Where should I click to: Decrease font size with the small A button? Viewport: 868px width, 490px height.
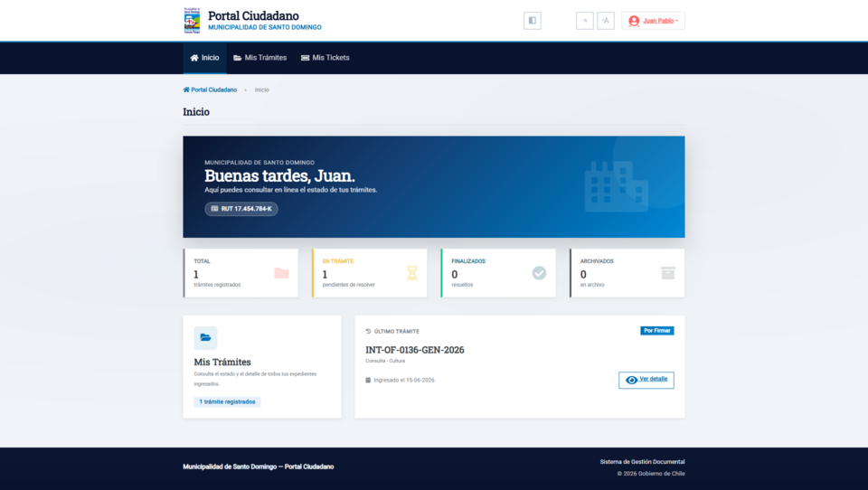click(x=585, y=21)
